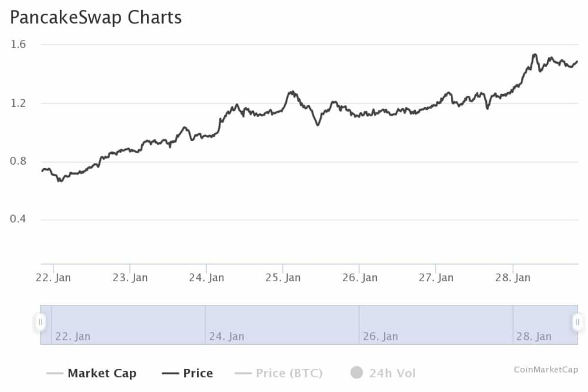This screenshot has height=392, width=588.
Task: Grab the right range navigator handle
Action: click(x=577, y=322)
